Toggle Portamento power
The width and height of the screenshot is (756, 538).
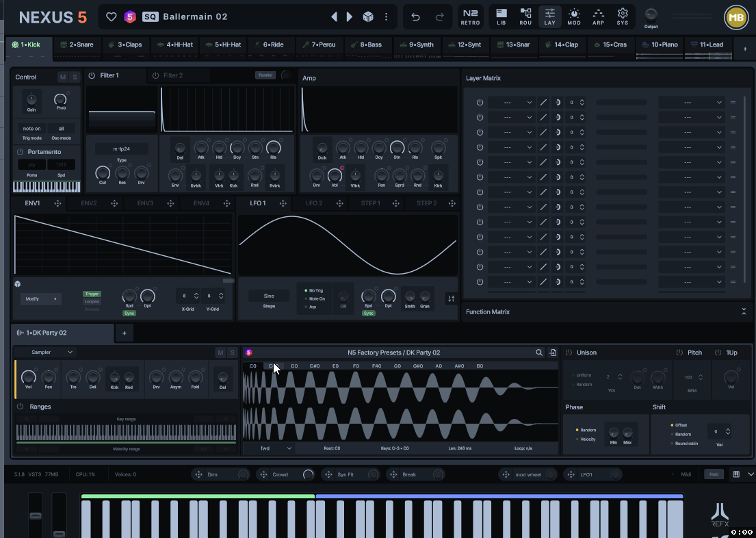point(21,152)
